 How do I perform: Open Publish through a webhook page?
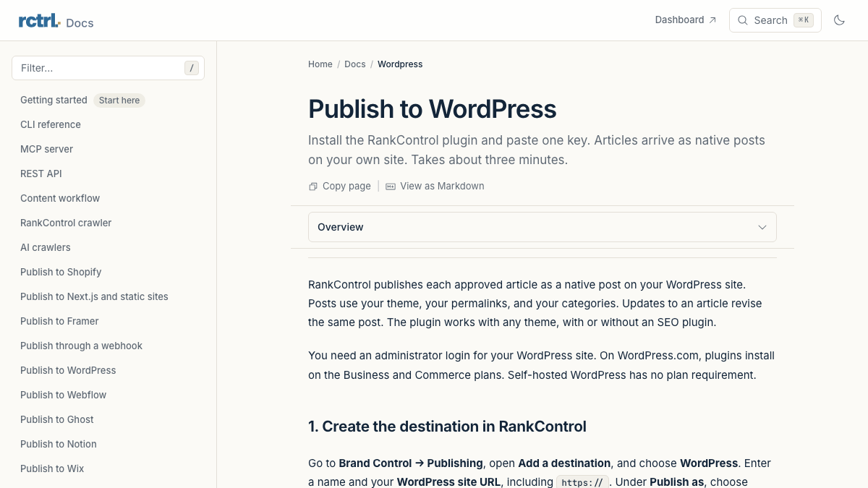point(81,346)
